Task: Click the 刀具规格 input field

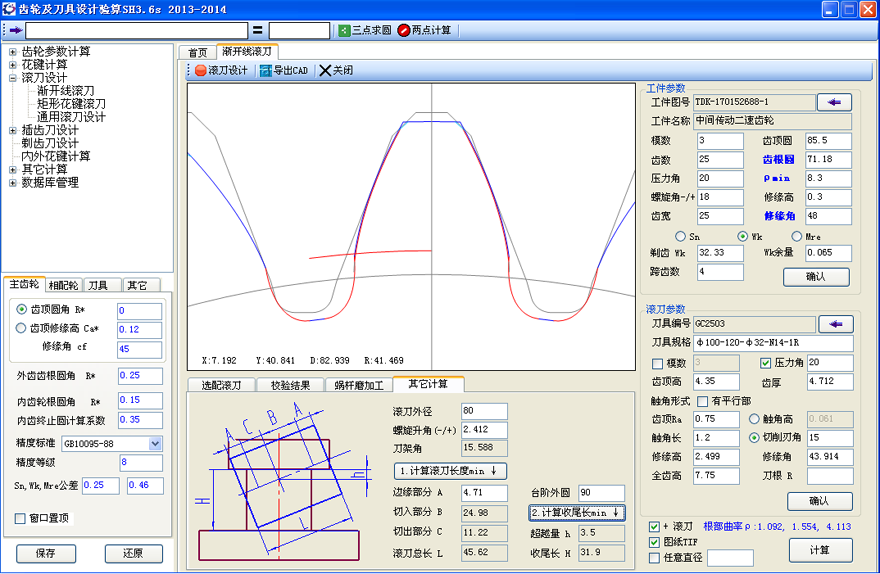Action: pyautogui.click(x=773, y=343)
